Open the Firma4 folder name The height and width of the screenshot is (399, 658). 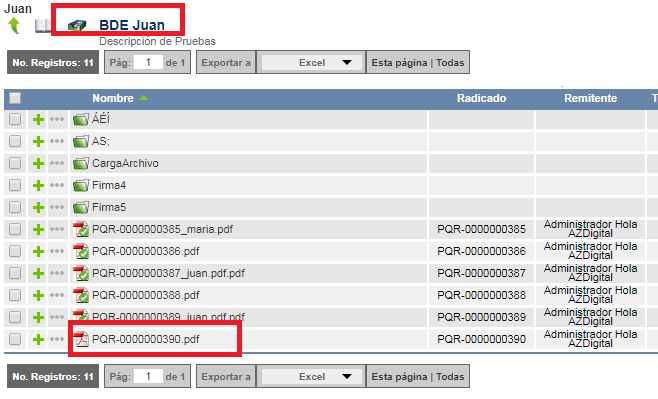pyautogui.click(x=109, y=185)
